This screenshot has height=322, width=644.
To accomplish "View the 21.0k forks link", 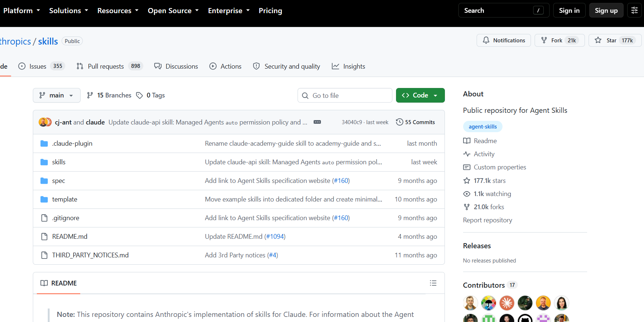I will point(484,207).
